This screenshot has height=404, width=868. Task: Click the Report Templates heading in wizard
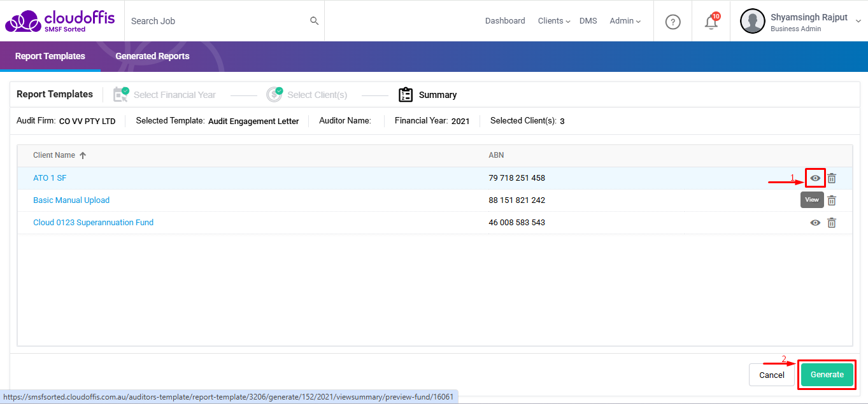55,94
